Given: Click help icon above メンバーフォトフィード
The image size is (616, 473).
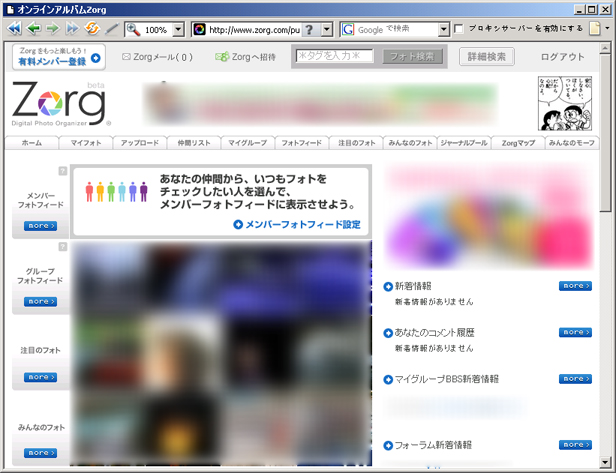Looking at the screenshot, I should (63, 171).
